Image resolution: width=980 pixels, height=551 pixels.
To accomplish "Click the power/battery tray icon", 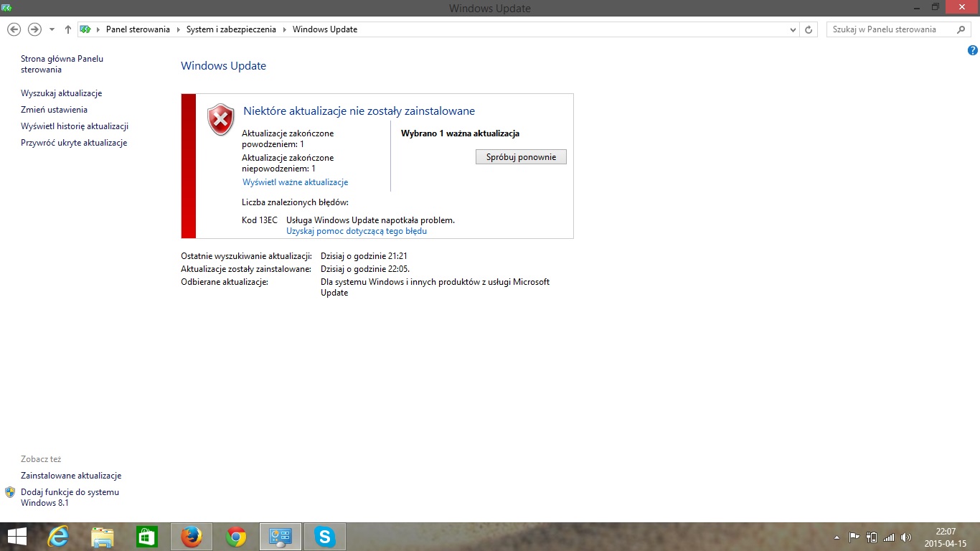I will click(x=872, y=537).
